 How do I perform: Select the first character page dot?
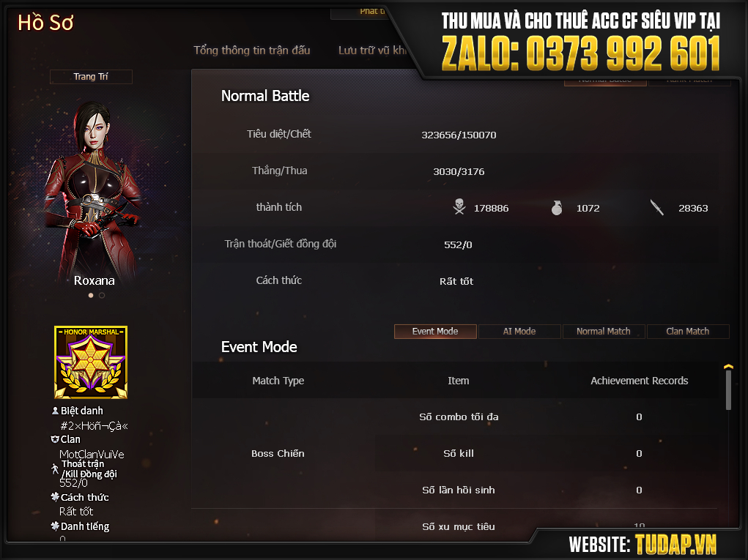pyautogui.click(x=91, y=296)
